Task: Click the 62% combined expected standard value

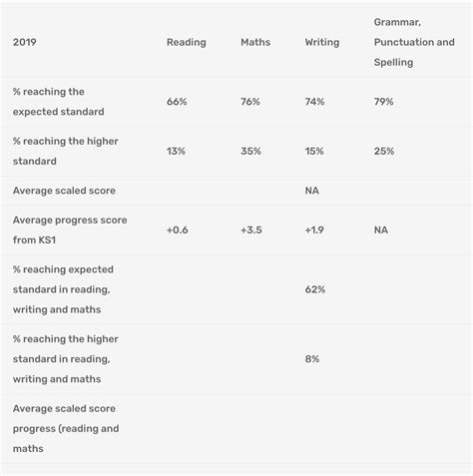Action: 315,289
